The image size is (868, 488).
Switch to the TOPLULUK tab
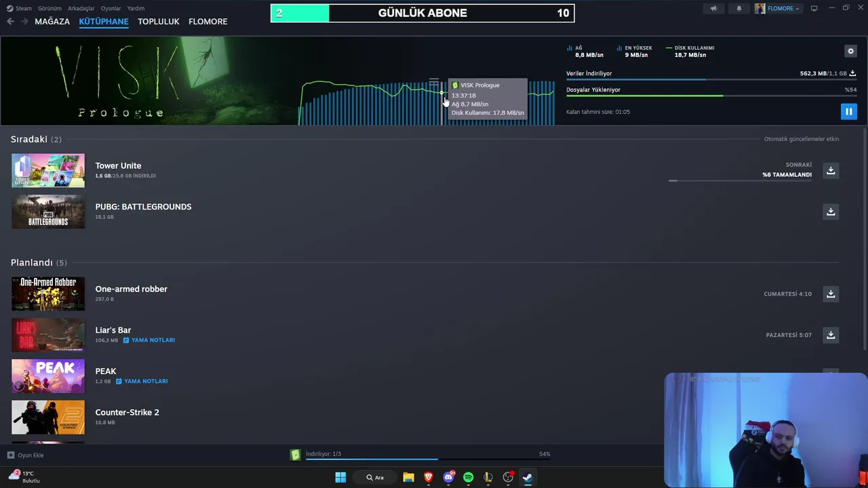pyautogui.click(x=159, y=22)
